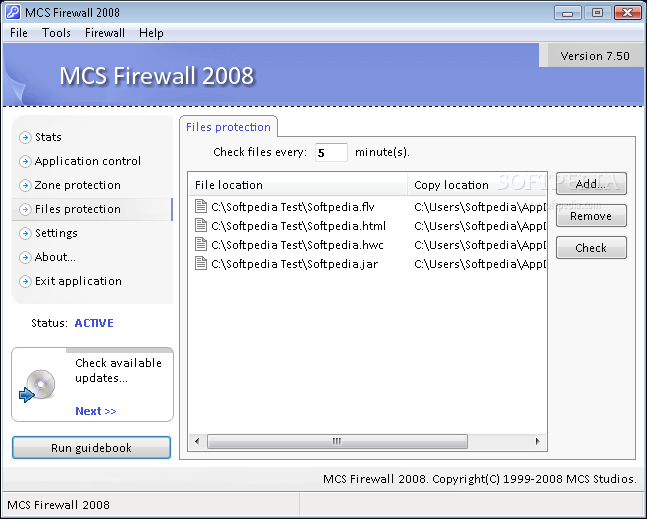The image size is (647, 519).
Task: Click the arrow icon beside Zone protection
Action: coord(25,185)
